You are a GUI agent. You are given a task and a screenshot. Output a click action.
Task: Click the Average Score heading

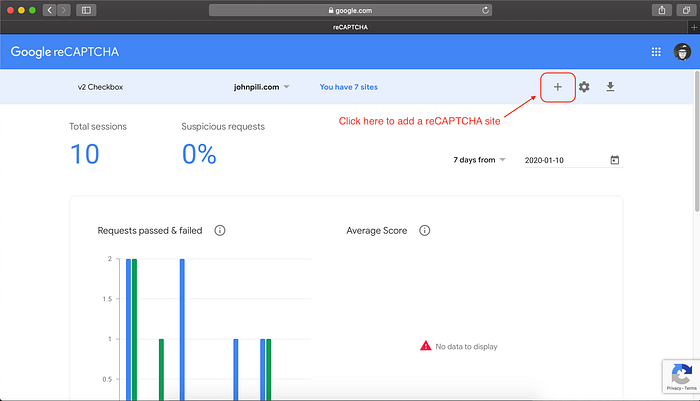(x=377, y=230)
